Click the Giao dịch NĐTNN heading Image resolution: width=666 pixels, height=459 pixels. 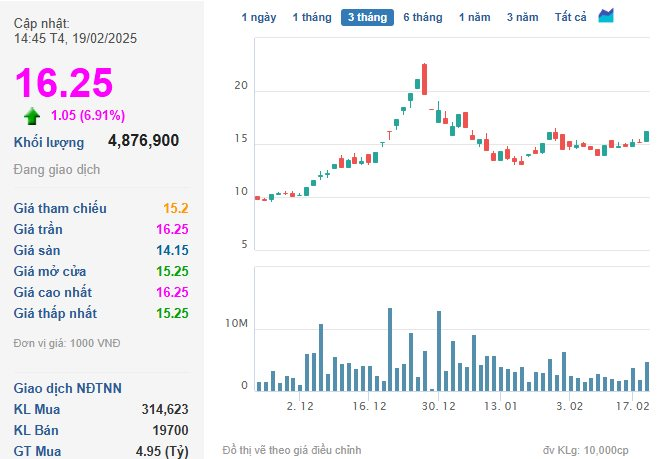tap(68, 388)
